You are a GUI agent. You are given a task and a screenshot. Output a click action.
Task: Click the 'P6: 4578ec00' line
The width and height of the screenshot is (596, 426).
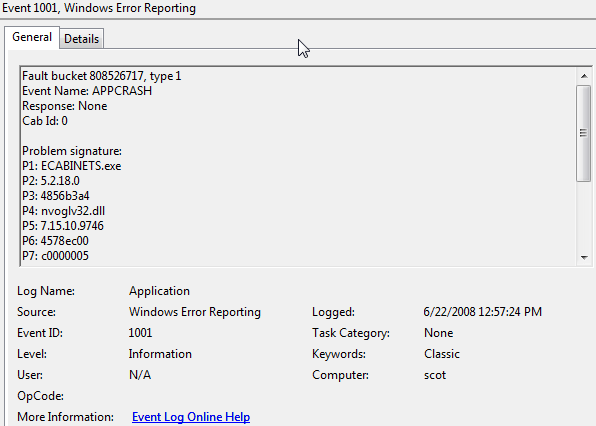click(x=55, y=241)
